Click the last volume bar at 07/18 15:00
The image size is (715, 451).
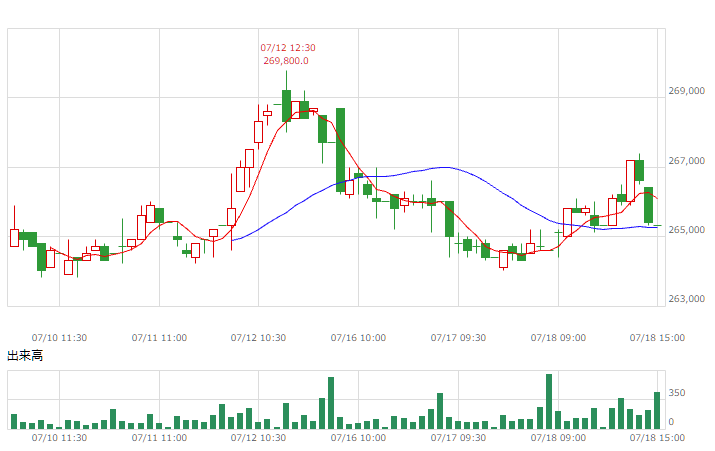point(657,410)
